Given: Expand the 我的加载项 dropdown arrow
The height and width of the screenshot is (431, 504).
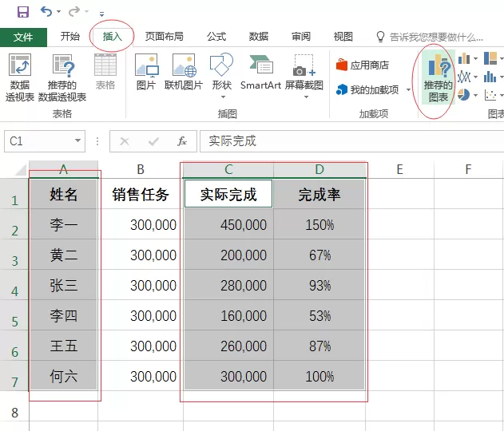Looking at the screenshot, I should (x=408, y=90).
